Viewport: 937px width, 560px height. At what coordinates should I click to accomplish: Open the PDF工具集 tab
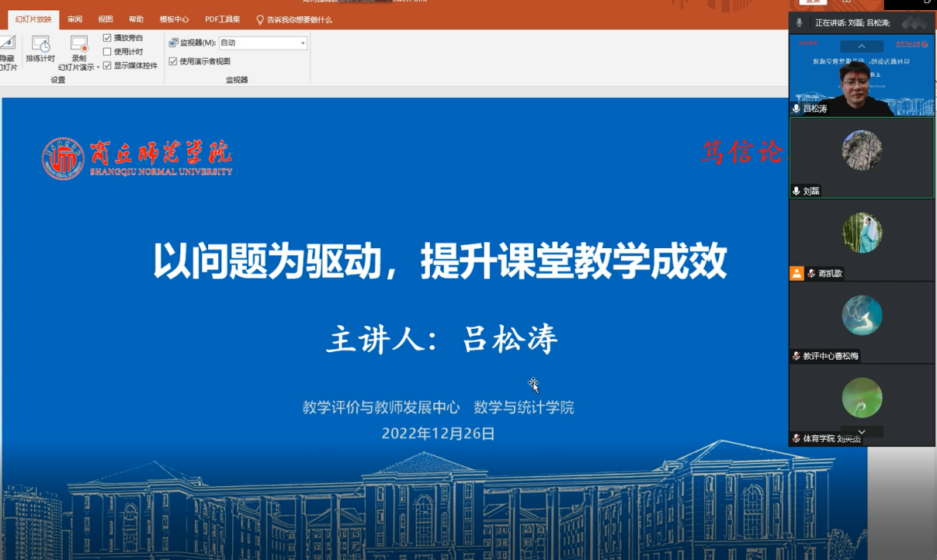(222, 19)
